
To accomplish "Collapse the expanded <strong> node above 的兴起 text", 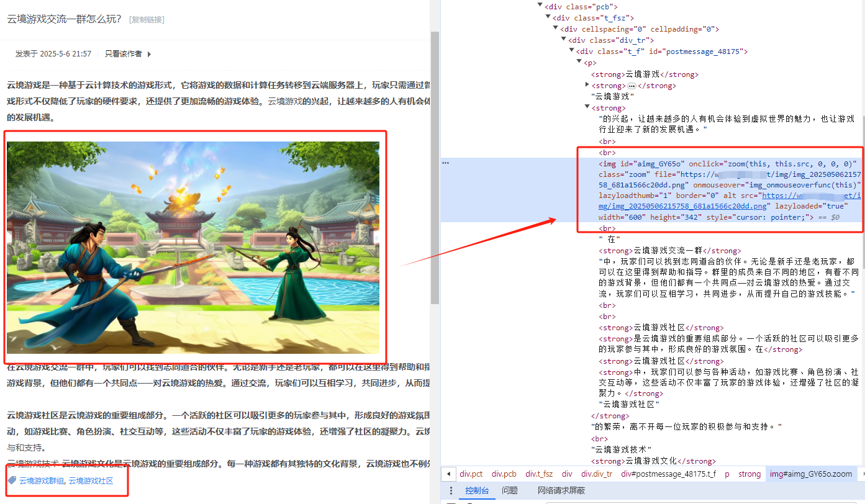I will [587, 107].
